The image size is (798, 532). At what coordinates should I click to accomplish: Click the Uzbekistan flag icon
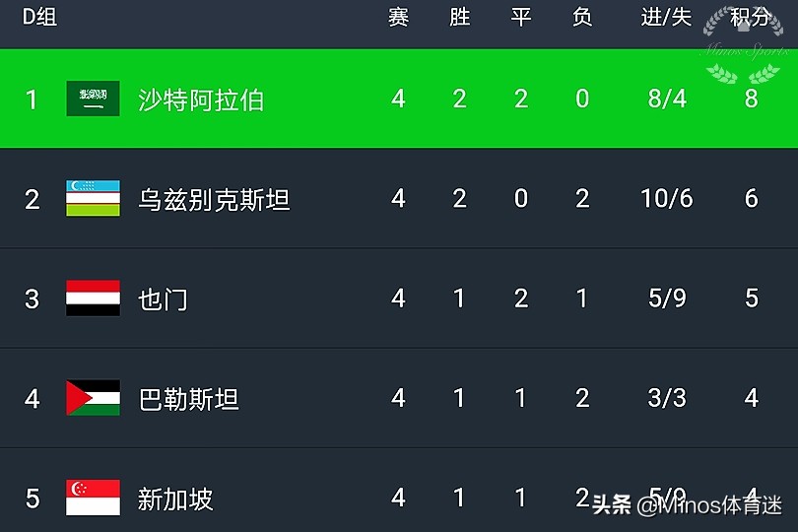pyautogui.click(x=93, y=199)
